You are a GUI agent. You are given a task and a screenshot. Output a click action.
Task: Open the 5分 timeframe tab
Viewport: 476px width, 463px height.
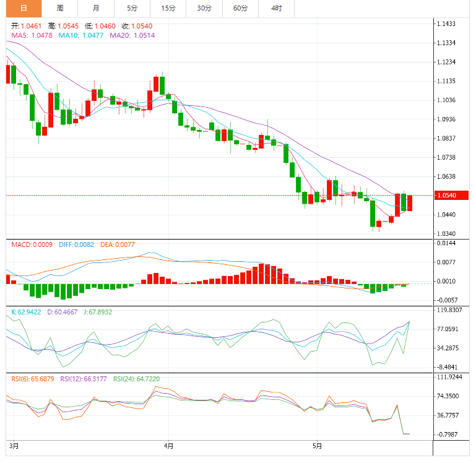click(132, 9)
